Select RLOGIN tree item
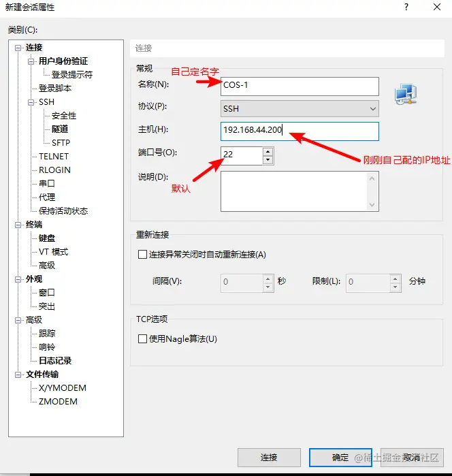 (54, 170)
